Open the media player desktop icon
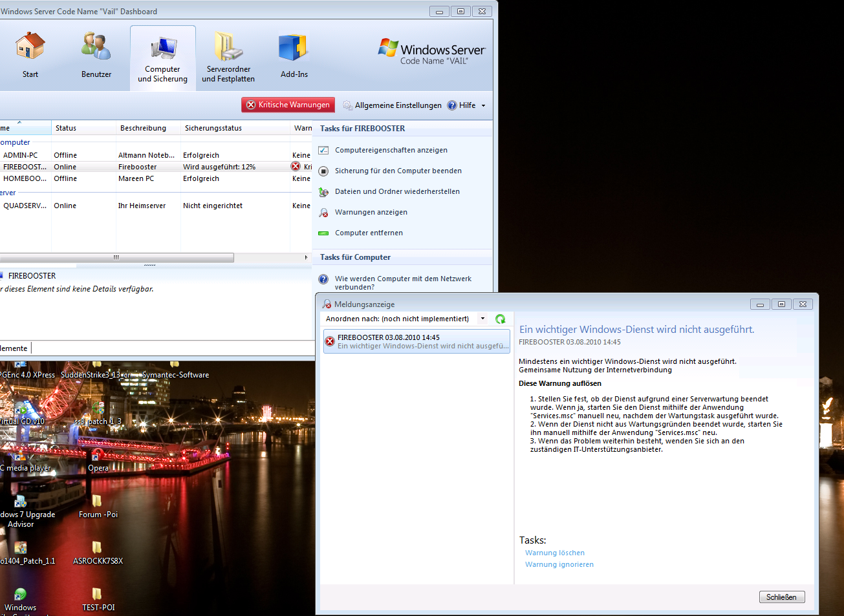 tap(25, 460)
